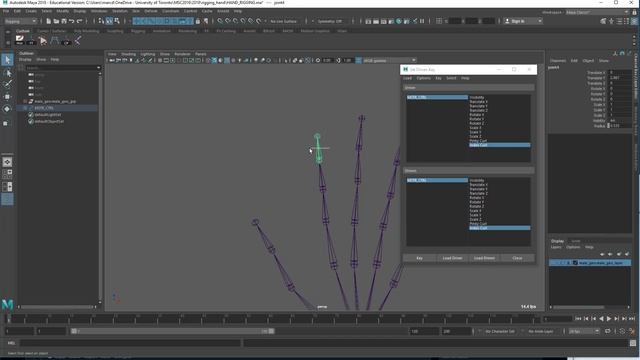Viewport: 640px width, 360px height.
Task: Click the Undo arrow icon
Action: (x=72, y=21)
